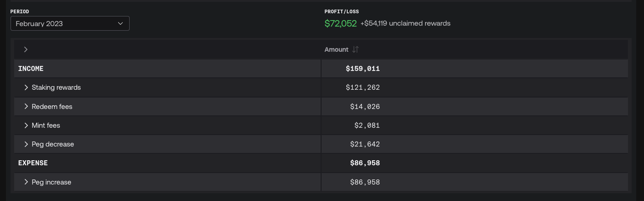Select the EXPENSE section row label
The width and height of the screenshot is (644, 201).
[x=33, y=163]
